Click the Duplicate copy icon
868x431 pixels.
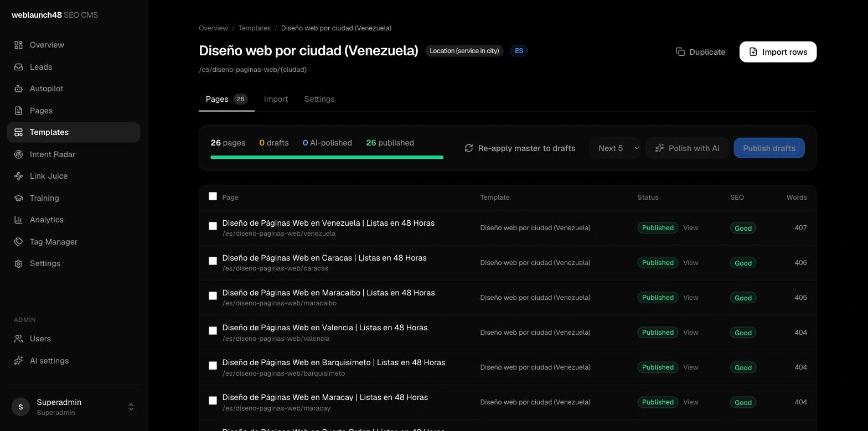680,52
